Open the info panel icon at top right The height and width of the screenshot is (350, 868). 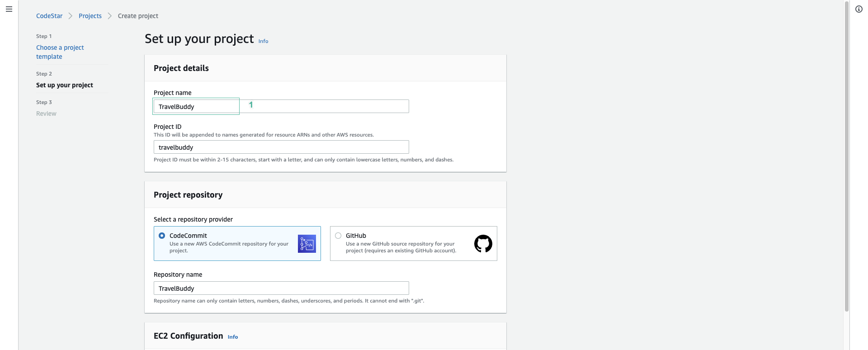pyautogui.click(x=859, y=9)
